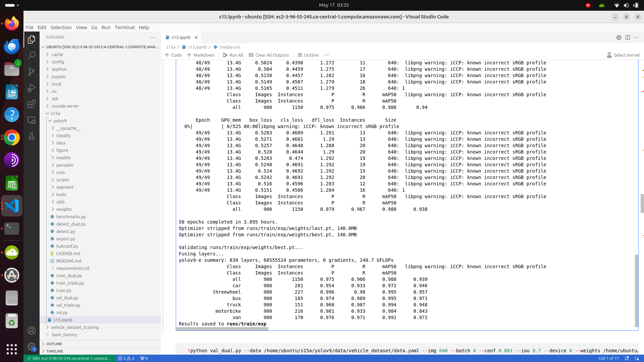Open the Terminal menu
Image resolution: width=644 pixels, height=362 pixels.
point(124,27)
